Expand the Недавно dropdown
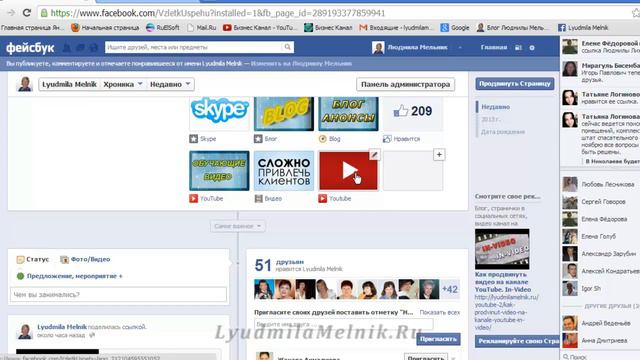 170,84
